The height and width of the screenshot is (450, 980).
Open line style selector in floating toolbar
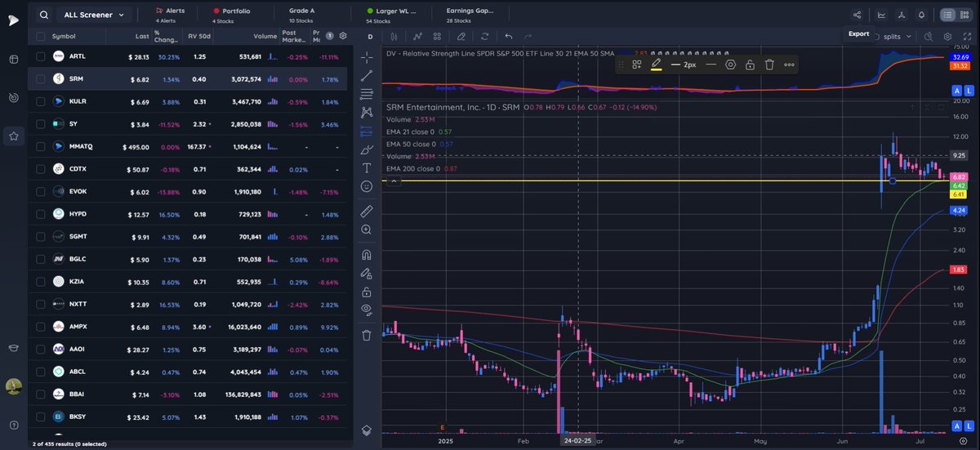pyautogui.click(x=711, y=65)
